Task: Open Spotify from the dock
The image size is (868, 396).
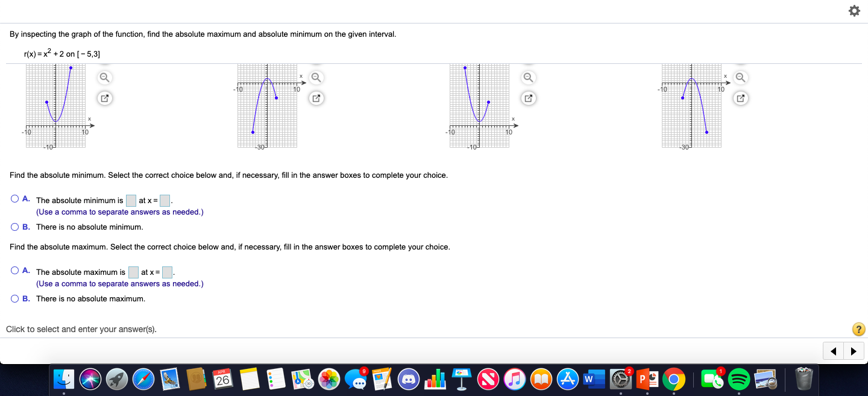Action: coord(738,379)
